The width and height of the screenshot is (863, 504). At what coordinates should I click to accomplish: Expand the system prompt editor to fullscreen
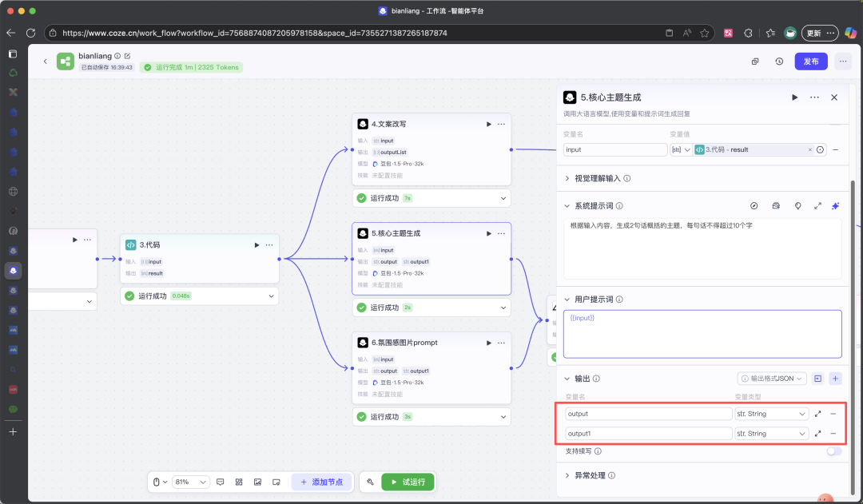818,206
